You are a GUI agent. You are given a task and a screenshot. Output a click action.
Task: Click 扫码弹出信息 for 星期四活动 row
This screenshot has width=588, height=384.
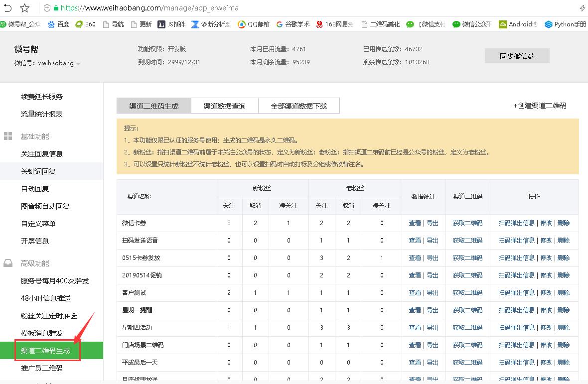point(516,327)
